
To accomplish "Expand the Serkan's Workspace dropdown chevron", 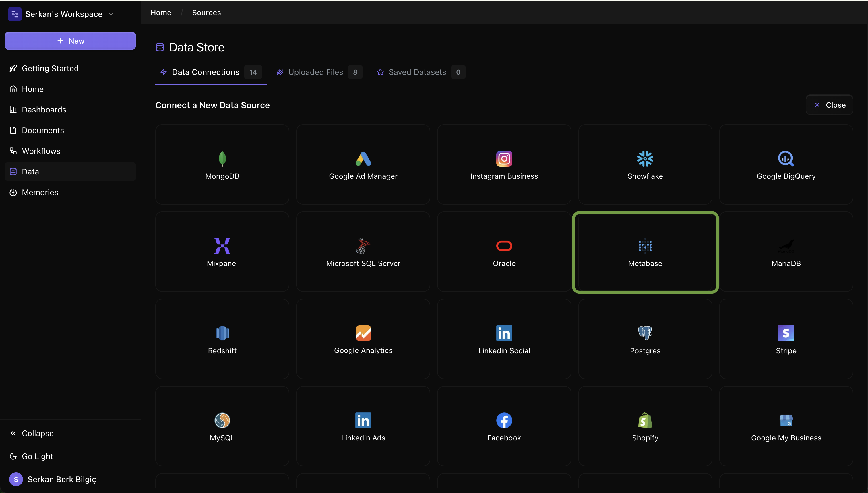I will [111, 14].
